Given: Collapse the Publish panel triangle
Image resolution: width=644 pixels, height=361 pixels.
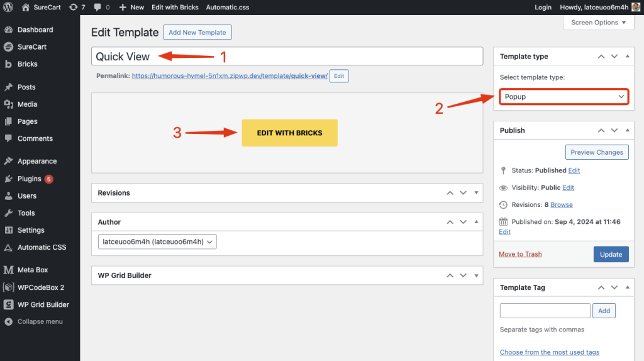Looking at the screenshot, I should (628, 130).
